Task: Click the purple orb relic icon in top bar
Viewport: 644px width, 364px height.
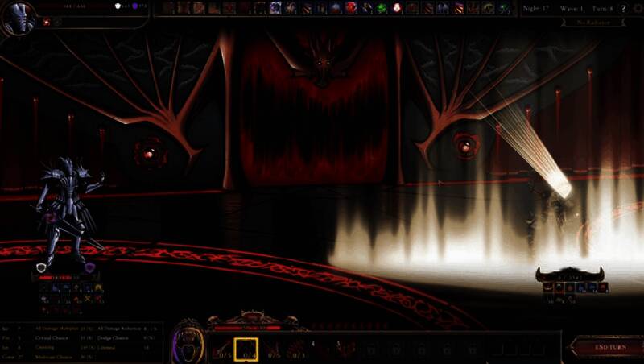Action: click(x=275, y=8)
